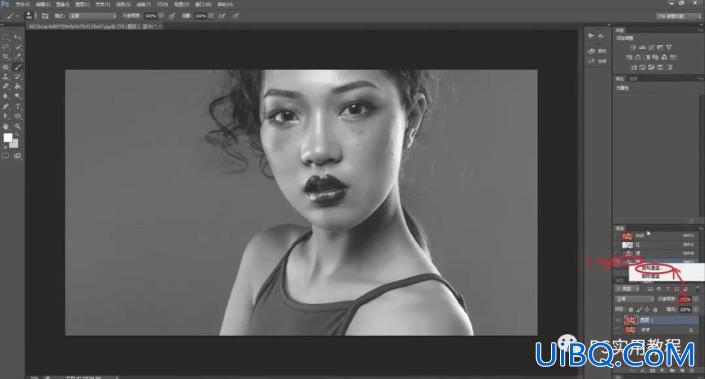Screen dimensions: 705x379
Task: Open the workspace switcher dropdown
Action: [679, 16]
